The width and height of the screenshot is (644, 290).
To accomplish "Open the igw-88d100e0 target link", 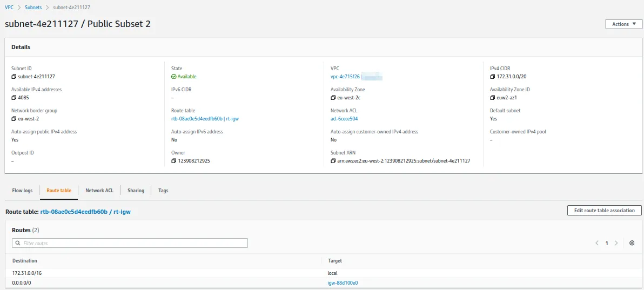I will 343,282.
